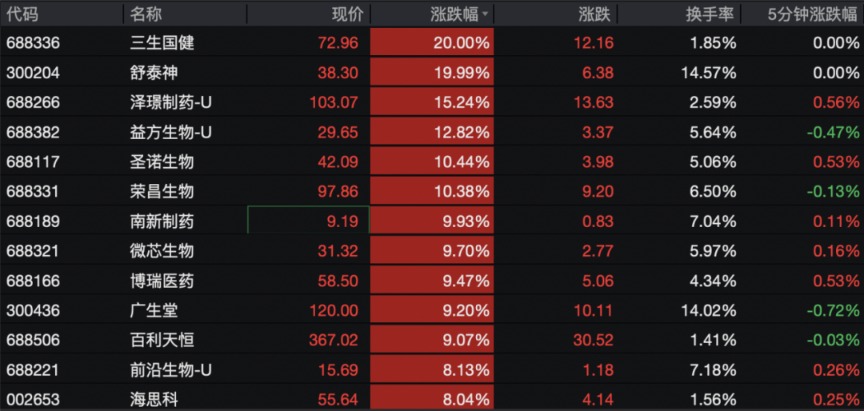
Task: Click the 5分钟涨跌幅 column header
Action: coord(812,15)
